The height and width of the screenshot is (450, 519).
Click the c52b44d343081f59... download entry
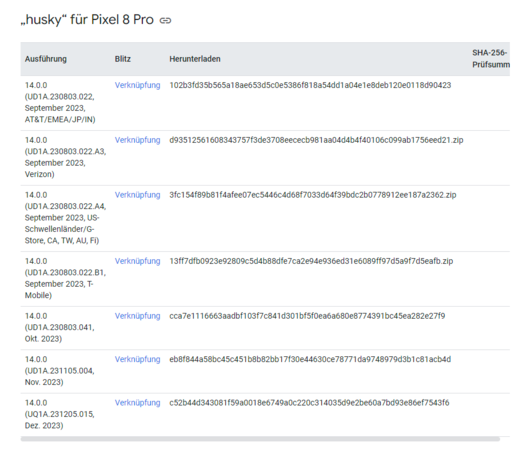pyautogui.click(x=309, y=403)
